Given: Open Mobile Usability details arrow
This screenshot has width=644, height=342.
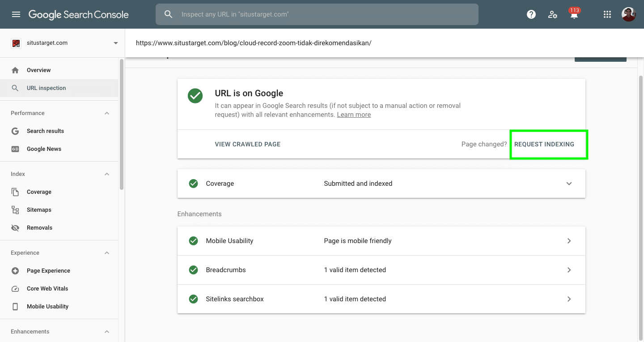Looking at the screenshot, I should 569,241.
